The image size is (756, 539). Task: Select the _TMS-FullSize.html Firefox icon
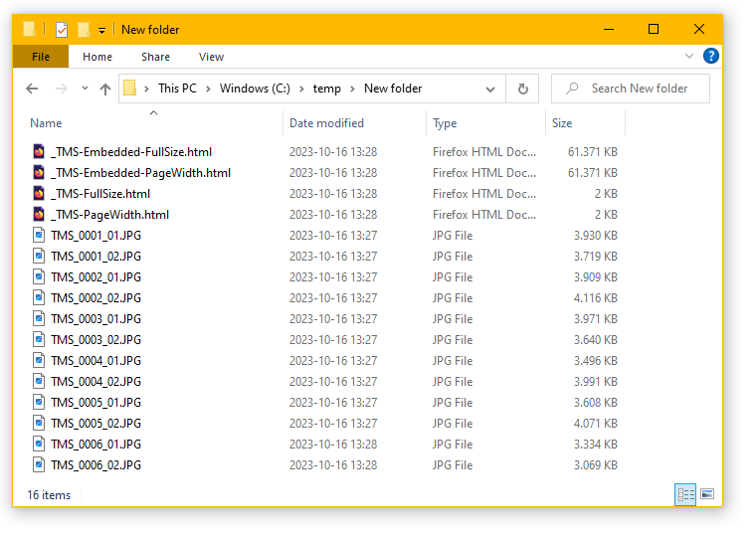point(39,194)
